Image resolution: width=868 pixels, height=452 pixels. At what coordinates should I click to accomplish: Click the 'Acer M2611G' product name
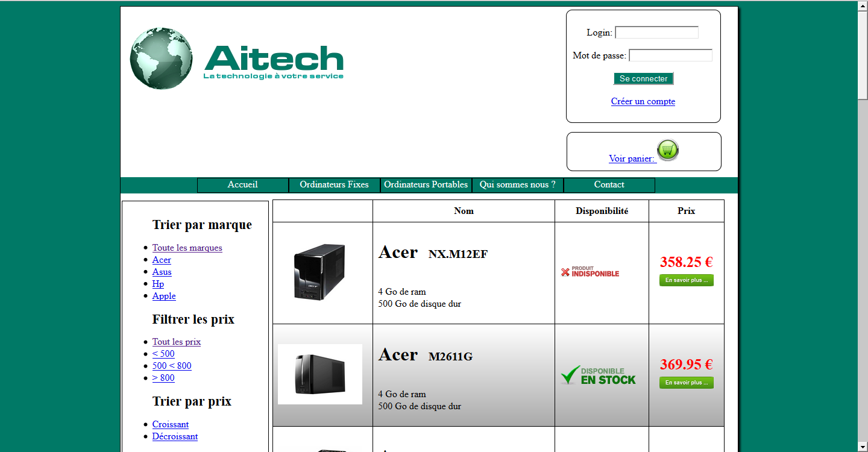(x=426, y=355)
